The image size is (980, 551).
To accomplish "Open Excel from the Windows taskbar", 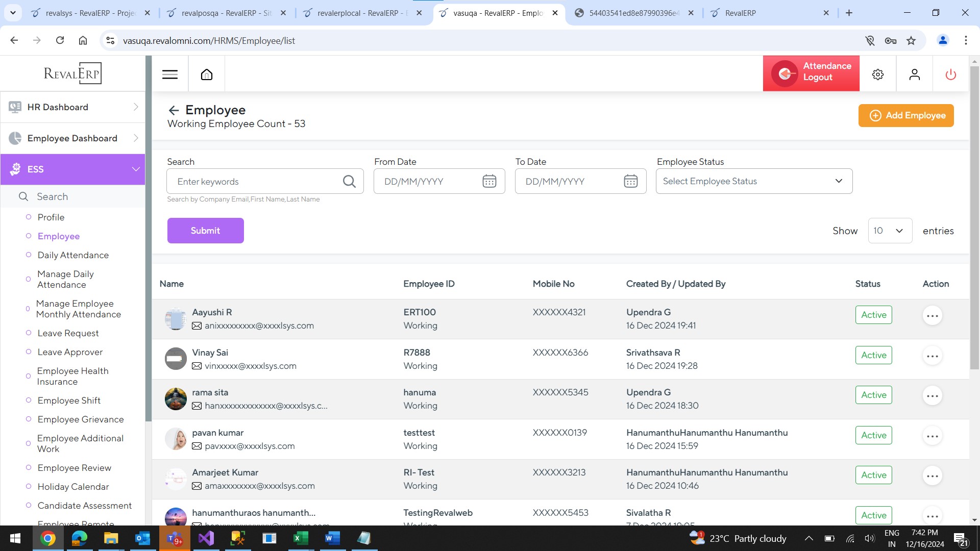I will click(301, 538).
